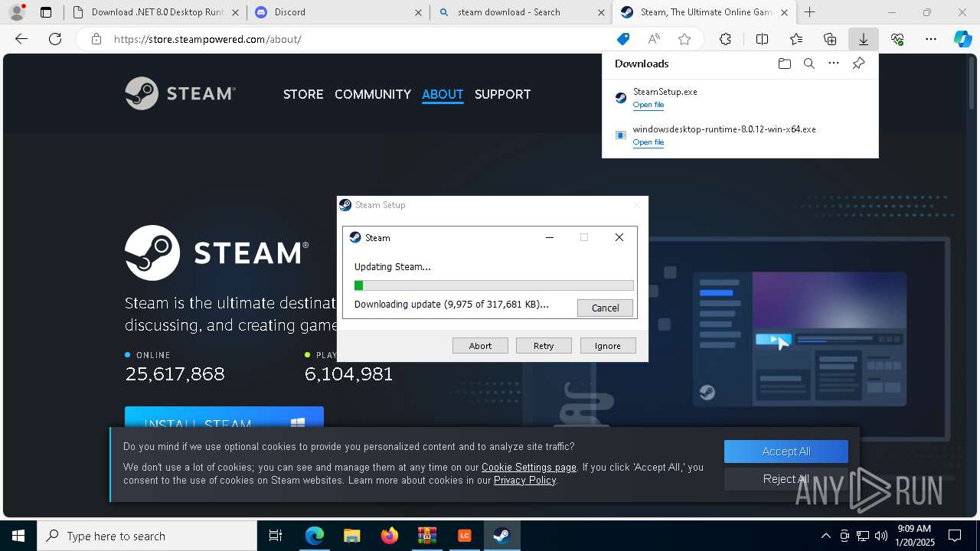The width and height of the screenshot is (980, 551).
Task: Toggle Split screen icon
Action: click(x=762, y=39)
